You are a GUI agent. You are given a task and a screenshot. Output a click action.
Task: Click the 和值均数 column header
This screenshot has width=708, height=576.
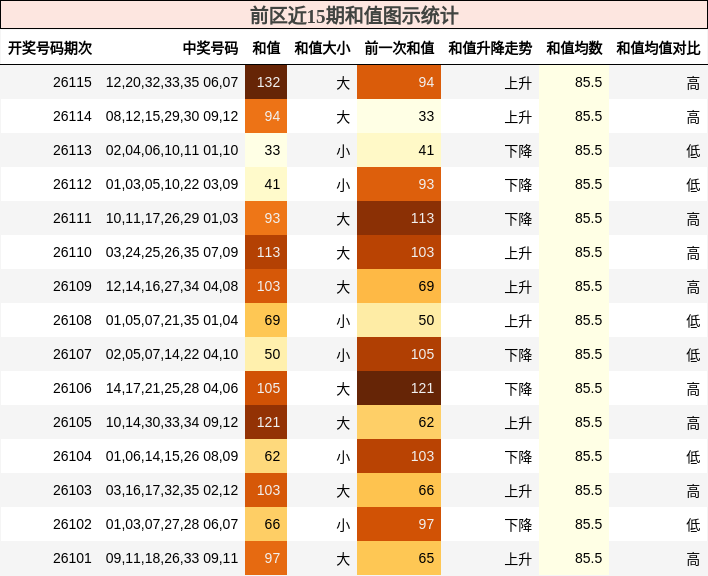click(x=574, y=48)
